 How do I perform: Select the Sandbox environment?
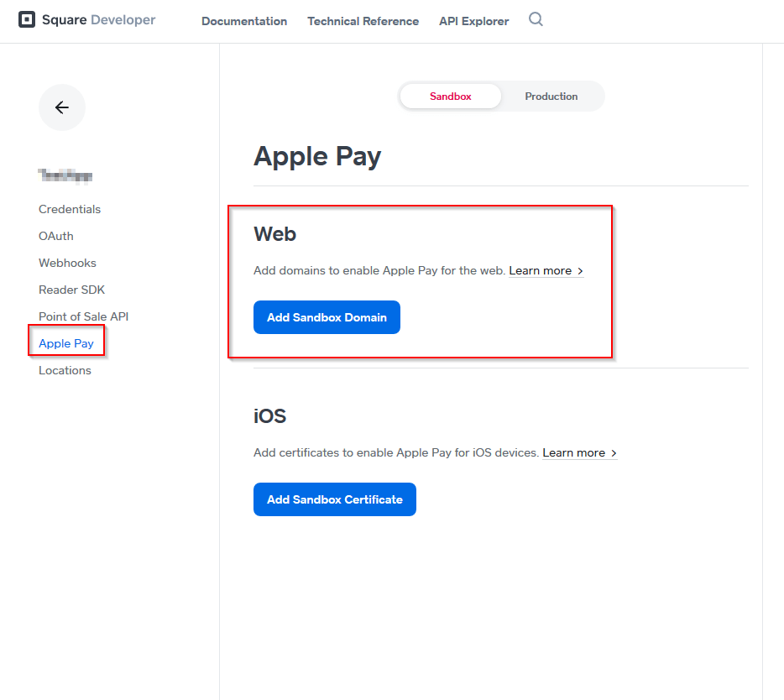coord(450,96)
